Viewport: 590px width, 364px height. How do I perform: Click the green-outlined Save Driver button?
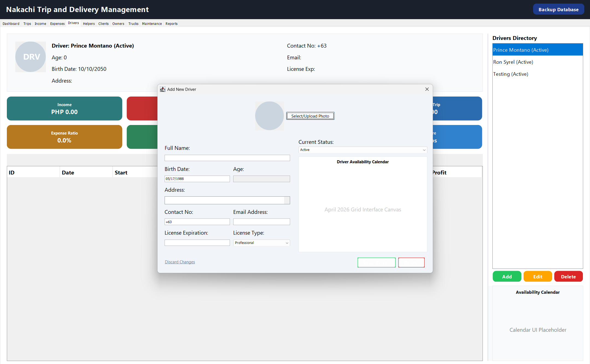(x=376, y=263)
